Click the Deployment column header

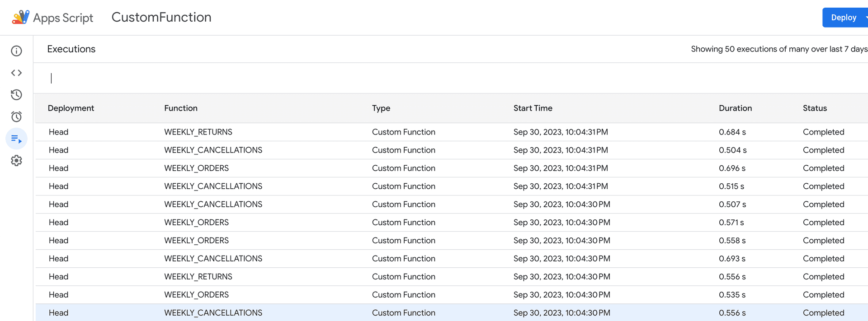coord(71,108)
